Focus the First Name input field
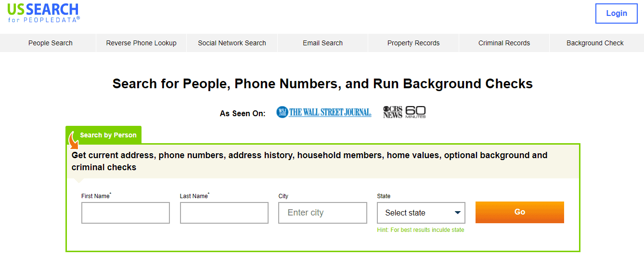 pyautogui.click(x=126, y=213)
